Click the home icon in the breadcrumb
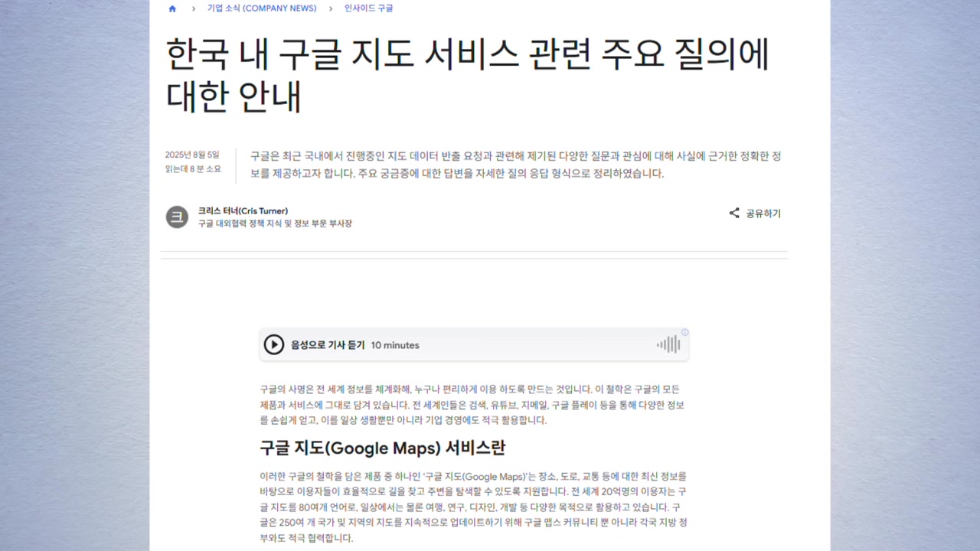 (172, 8)
